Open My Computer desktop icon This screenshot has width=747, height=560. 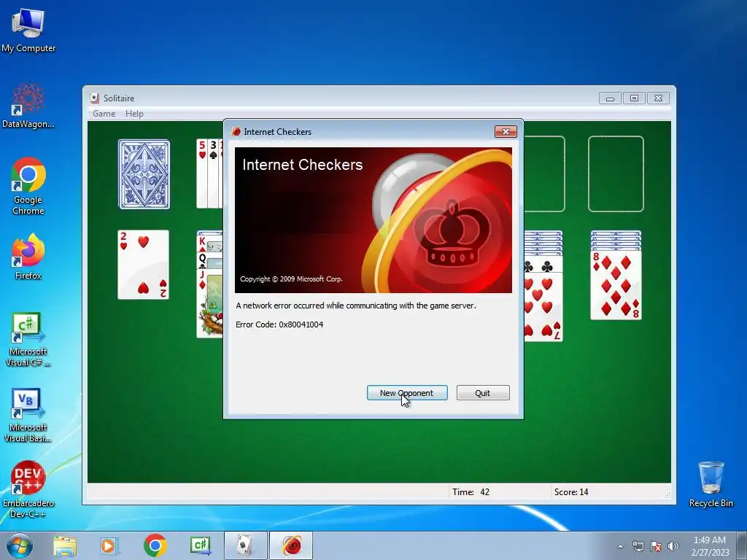point(28,31)
